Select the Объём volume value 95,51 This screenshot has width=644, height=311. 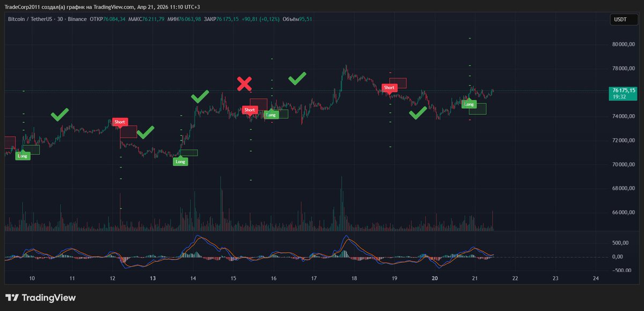[306, 19]
